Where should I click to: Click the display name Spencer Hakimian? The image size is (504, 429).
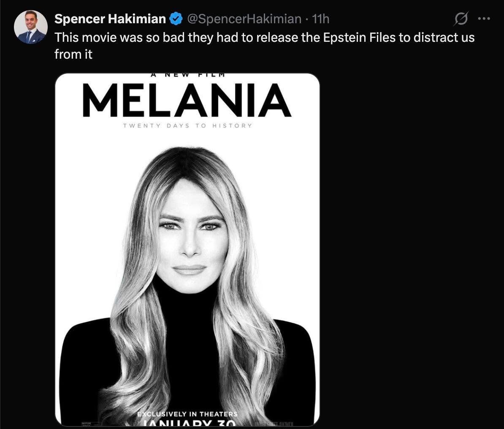point(111,19)
